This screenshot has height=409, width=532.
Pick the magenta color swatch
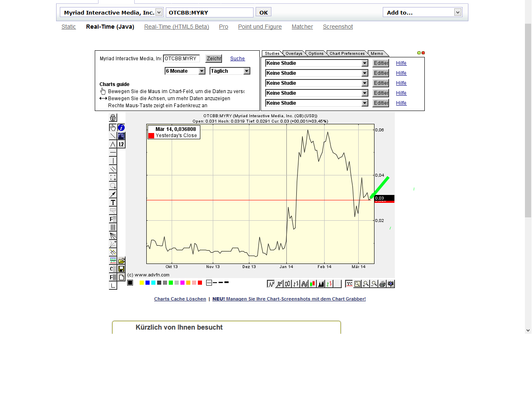tap(182, 283)
